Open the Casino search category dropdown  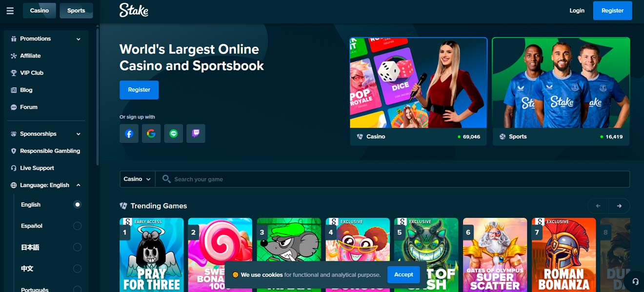click(x=137, y=179)
